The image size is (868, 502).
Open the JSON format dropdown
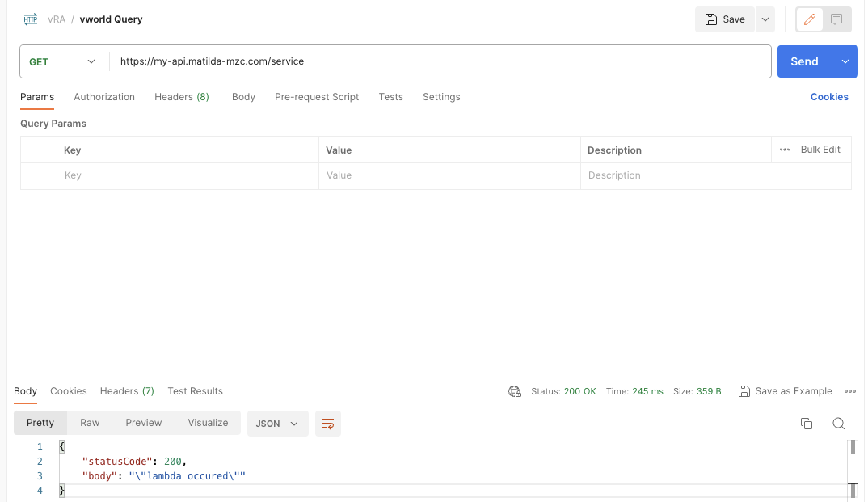point(277,424)
